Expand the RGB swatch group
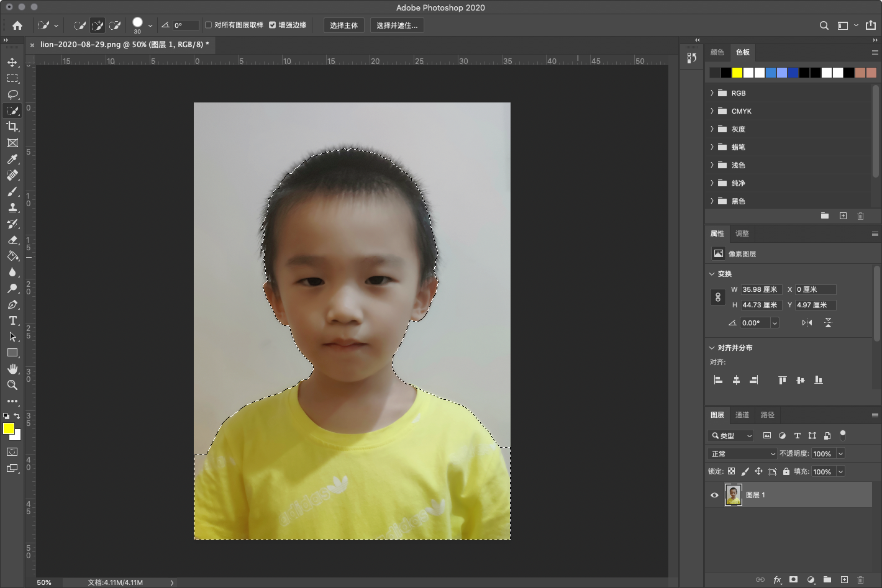 tap(712, 93)
